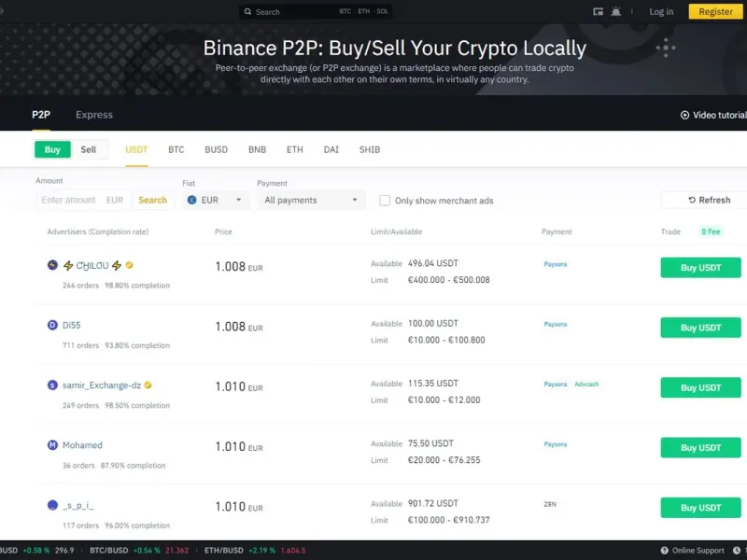This screenshot has width=747, height=560.
Task: Open the notification bell icon
Action: [616, 11]
